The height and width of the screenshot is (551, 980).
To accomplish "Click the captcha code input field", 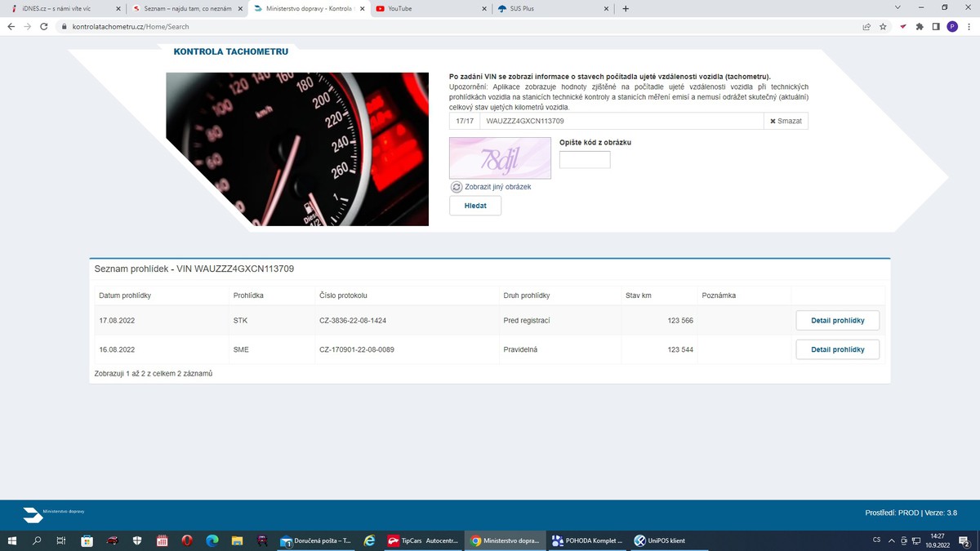I will [585, 160].
